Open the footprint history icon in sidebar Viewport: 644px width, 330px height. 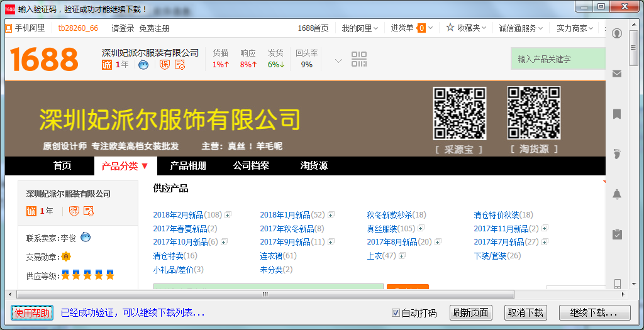pyautogui.click(x=617, y=154)
